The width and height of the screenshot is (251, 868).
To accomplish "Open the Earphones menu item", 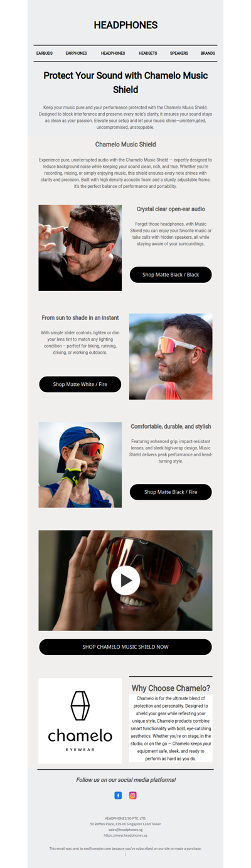I will [x=77, y=53].
